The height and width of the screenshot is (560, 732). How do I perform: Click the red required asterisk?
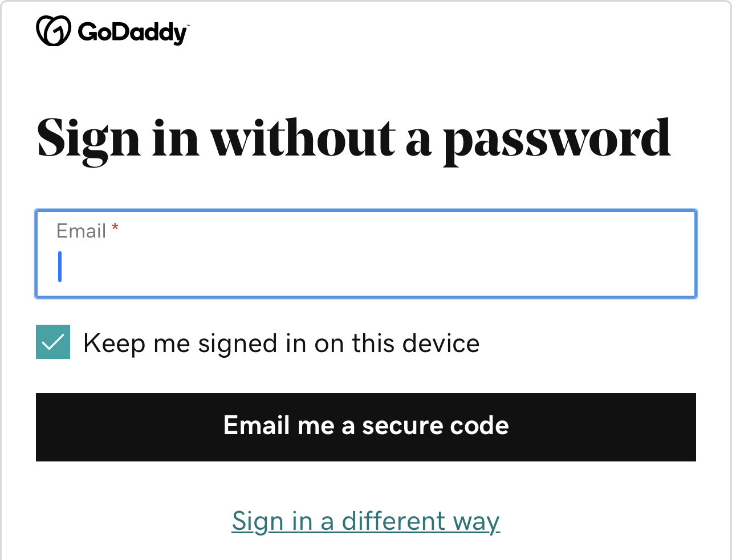tap(115, 228)
